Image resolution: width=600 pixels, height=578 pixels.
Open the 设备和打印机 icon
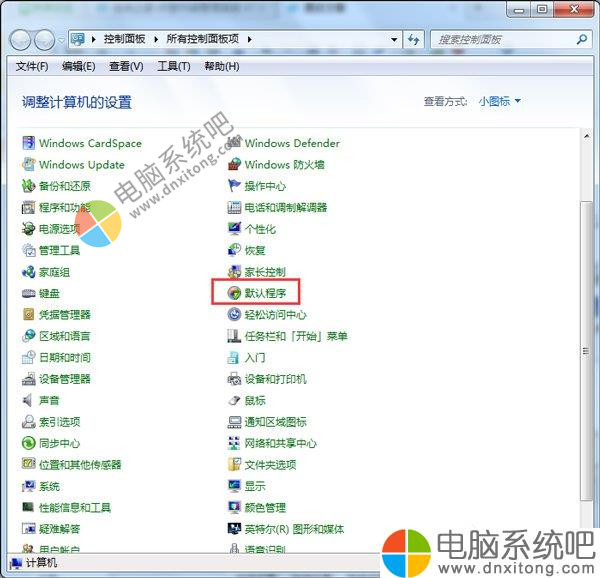[235, 379]
